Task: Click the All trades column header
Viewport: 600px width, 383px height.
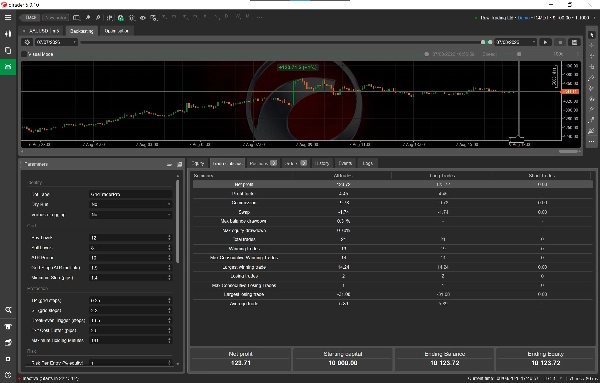Action: [342, 176]
